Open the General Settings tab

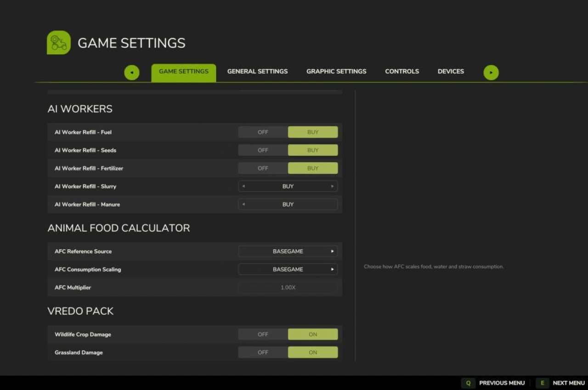coord(257,72)
